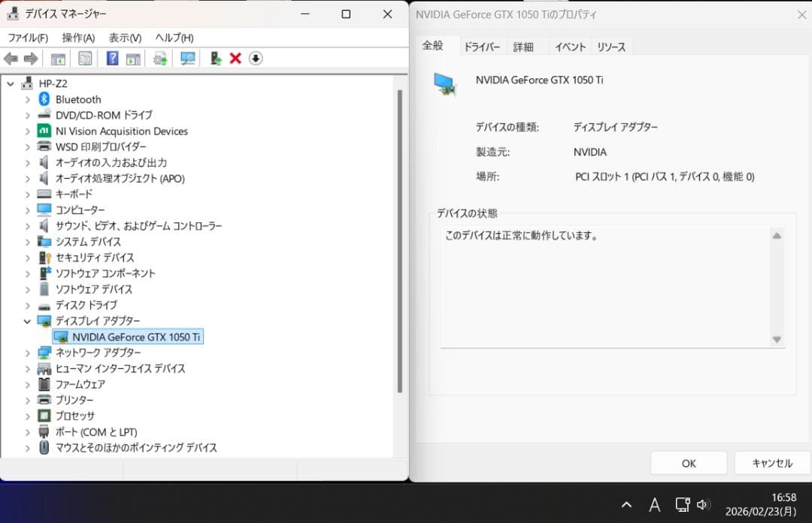Click the NI Vision Acquisition Devices icon

click(x=44, y=131)
